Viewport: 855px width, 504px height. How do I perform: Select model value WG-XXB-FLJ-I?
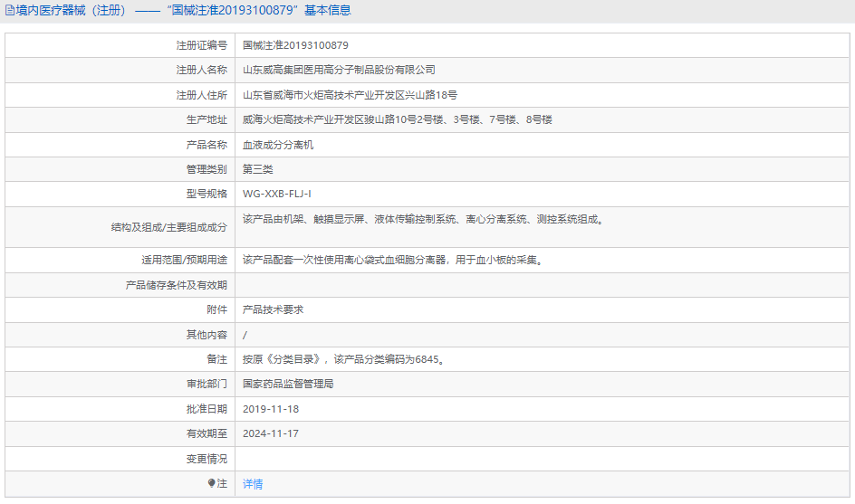pyautogui.click(x=277, y=194)
